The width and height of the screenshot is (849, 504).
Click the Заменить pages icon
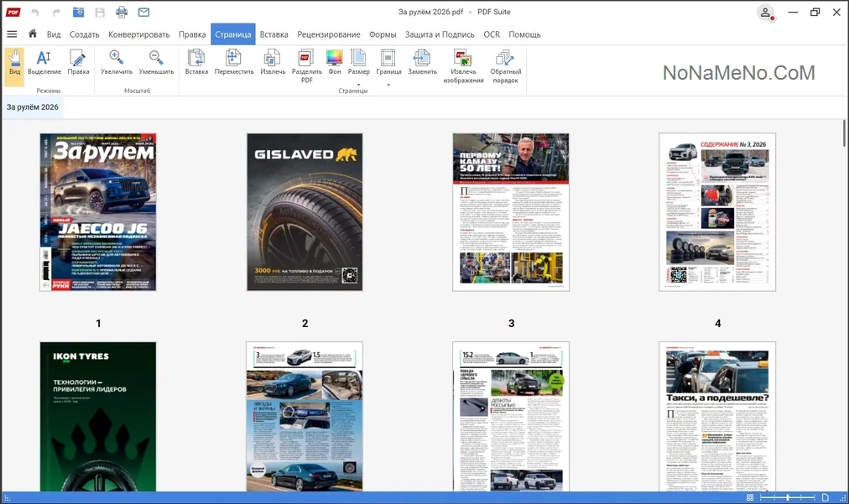[x=422, y=62]
